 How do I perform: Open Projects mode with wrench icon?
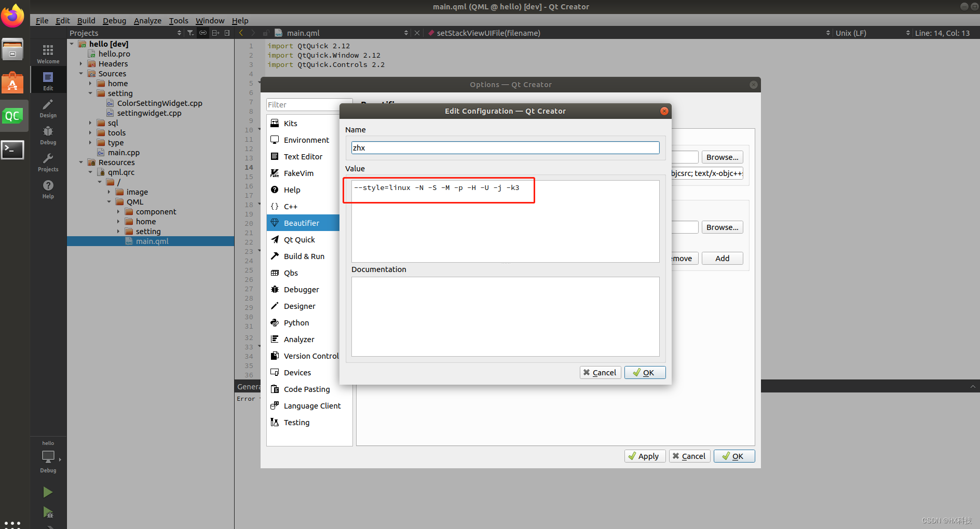pyautogui.click(x=48, y=162)
